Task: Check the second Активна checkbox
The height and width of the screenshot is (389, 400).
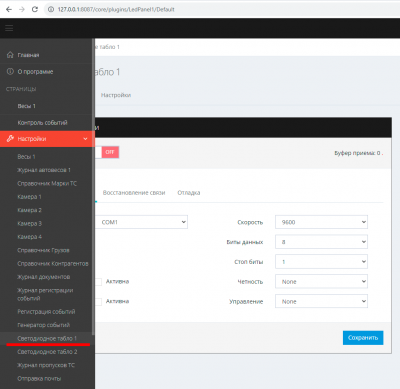Action: tap(99, 302)
